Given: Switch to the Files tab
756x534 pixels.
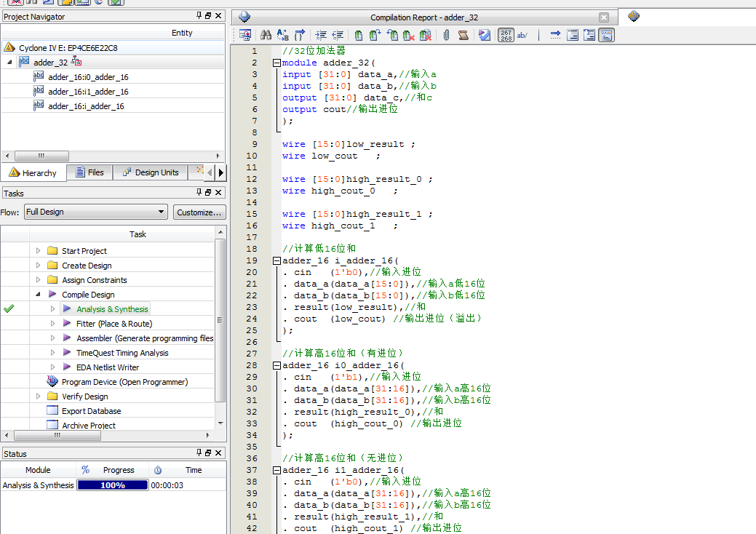Looking at the screenshot, I should [89, 172].
